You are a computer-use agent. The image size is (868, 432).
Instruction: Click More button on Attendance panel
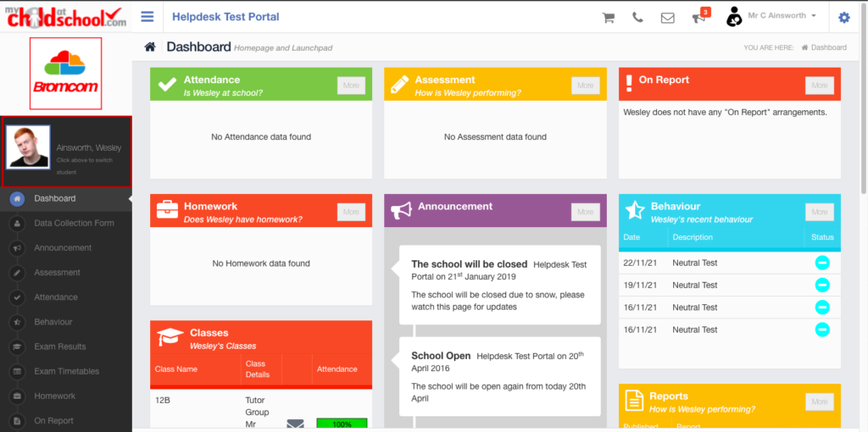pos(351,86)
